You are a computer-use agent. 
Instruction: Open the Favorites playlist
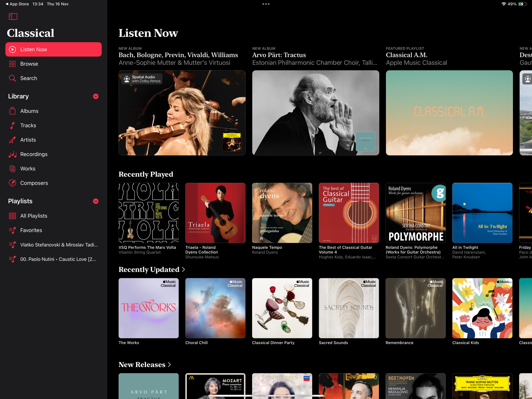(53, 230)
